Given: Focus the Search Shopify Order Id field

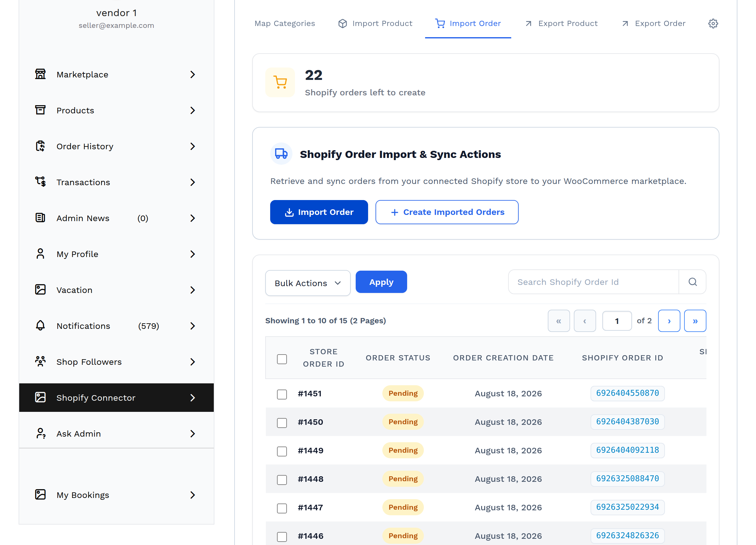Looking at the screenshot, I should point(594,282).
